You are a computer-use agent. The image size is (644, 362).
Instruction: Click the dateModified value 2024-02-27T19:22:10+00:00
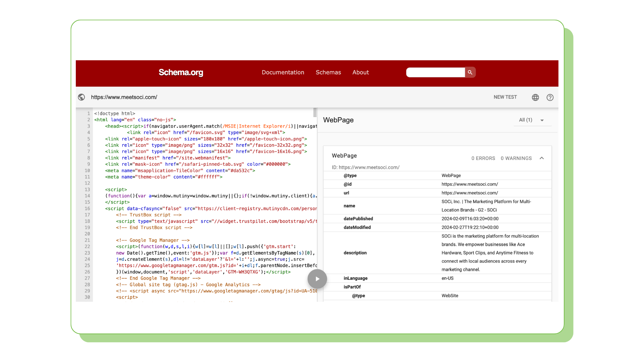click(x=470, y=228)
